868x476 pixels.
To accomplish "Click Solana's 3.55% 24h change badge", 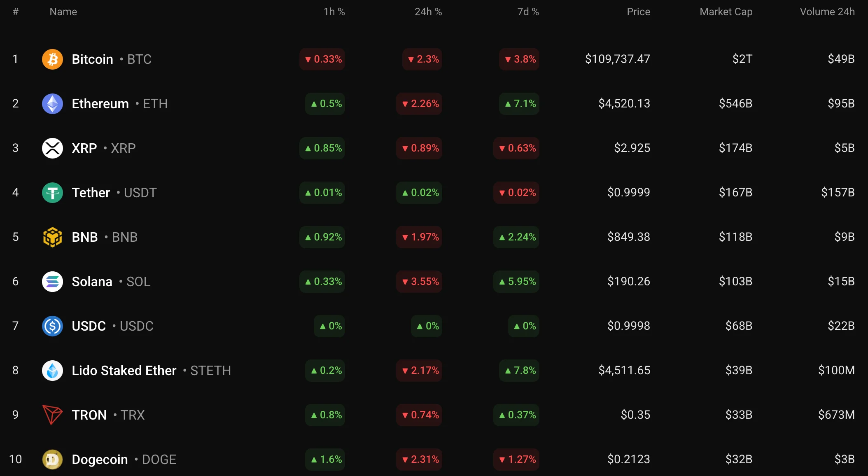I will (x=420, y=282).
